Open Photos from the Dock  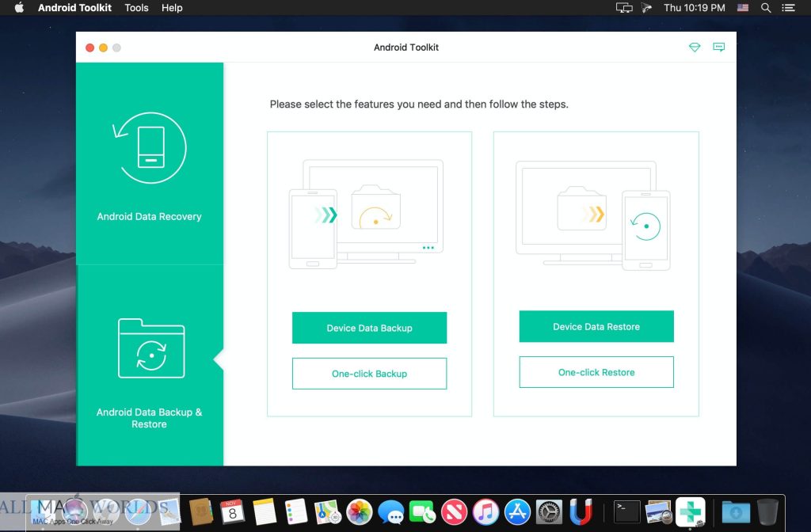(359, 512)
